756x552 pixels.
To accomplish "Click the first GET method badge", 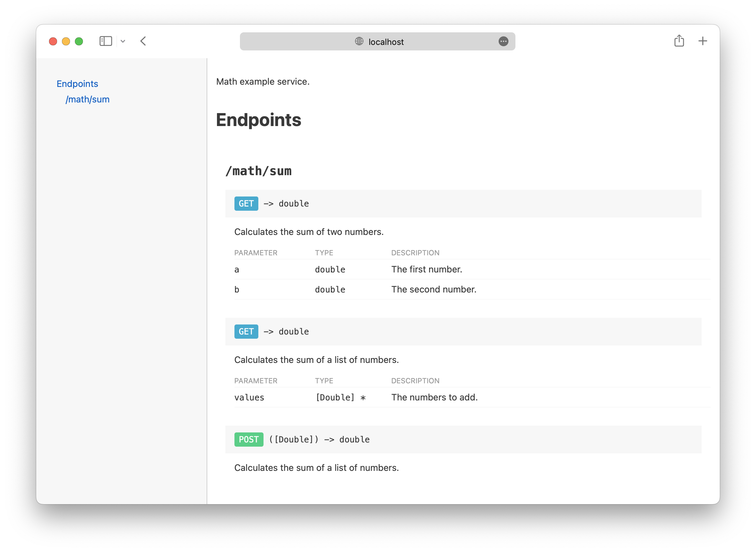I will point(246,204).
